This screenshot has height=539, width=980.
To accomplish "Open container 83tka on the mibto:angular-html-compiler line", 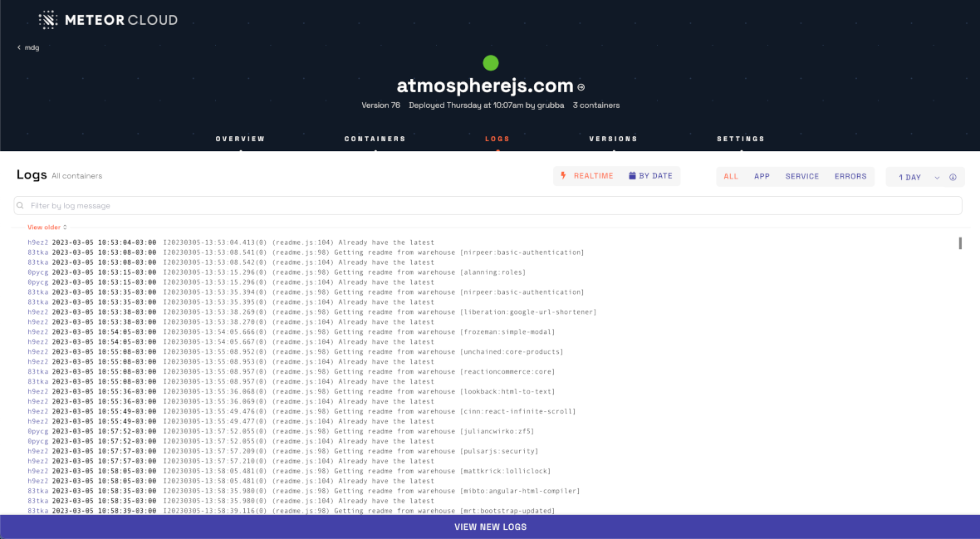I will point(37,492).
